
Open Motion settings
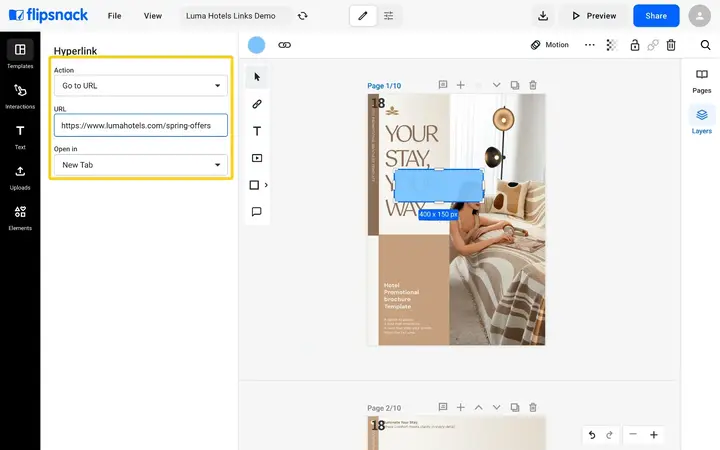tap(550, 45)
